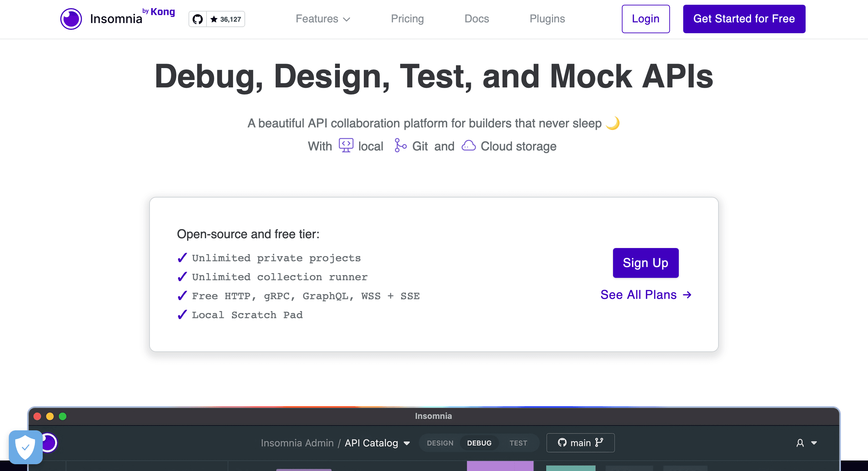Go to the Plugins page
Image resolution: width=868 pixels, height=471 pixels.
point(547,19)
